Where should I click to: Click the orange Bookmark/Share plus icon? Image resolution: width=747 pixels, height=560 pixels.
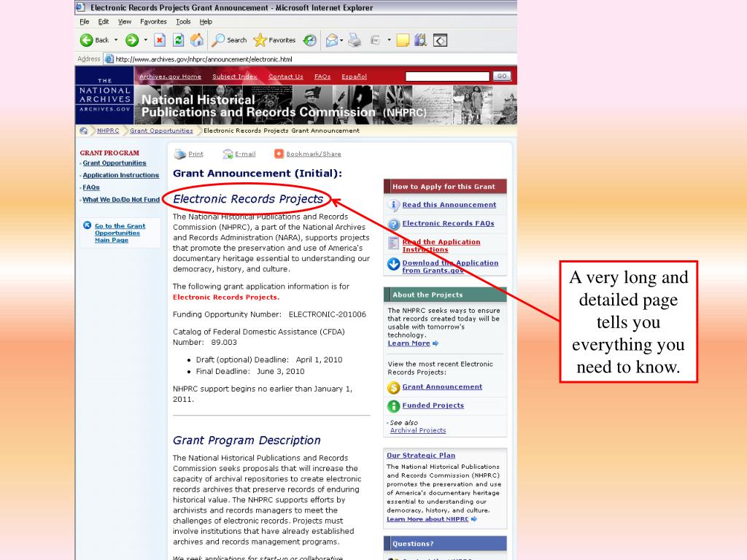tap(279, 154)
